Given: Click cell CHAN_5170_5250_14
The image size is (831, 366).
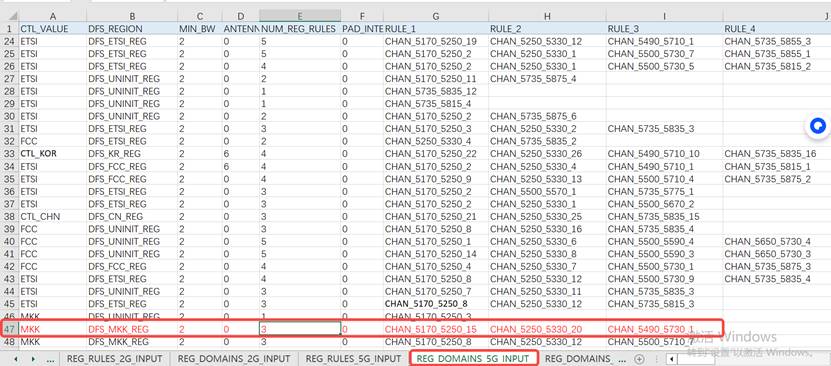Looking at the screenshot, I should (x=436, y=254).
